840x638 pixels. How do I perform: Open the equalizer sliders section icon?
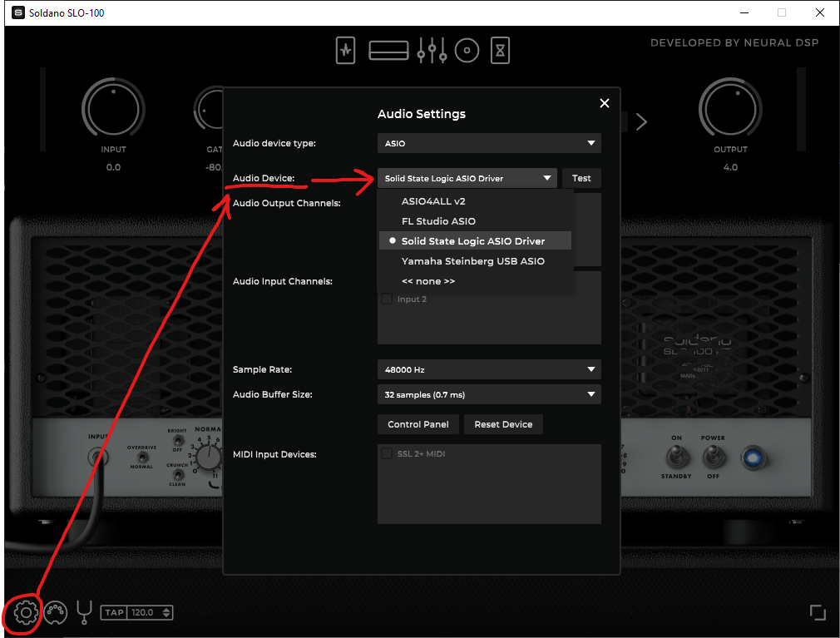432,51
